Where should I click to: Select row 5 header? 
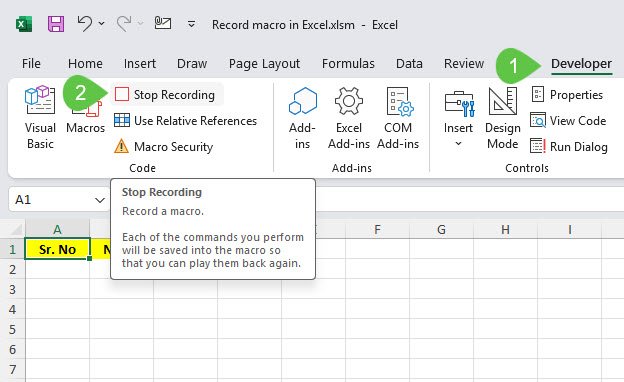[12, 329]
